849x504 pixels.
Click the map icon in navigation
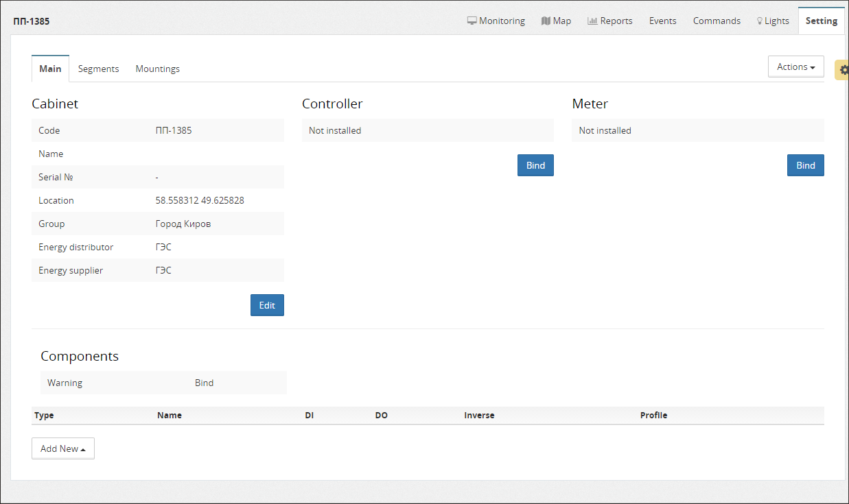pyautogui.click(x=546, y=21)
